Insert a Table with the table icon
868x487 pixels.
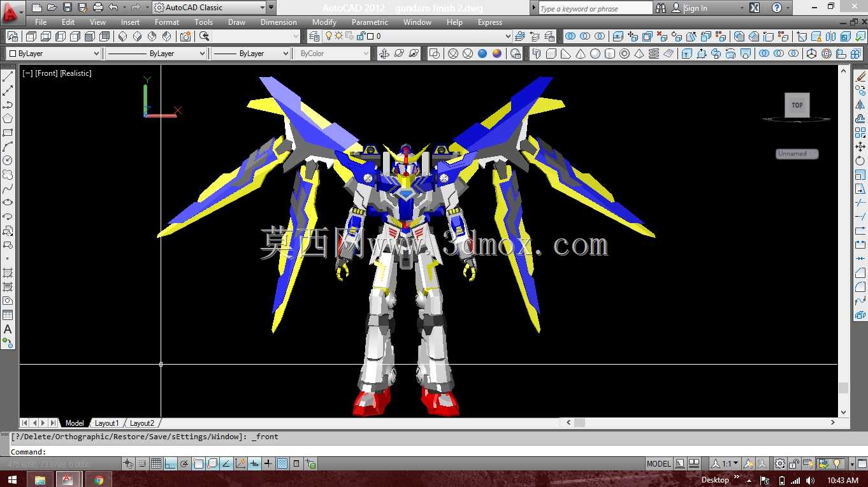(x=8, y=315)
